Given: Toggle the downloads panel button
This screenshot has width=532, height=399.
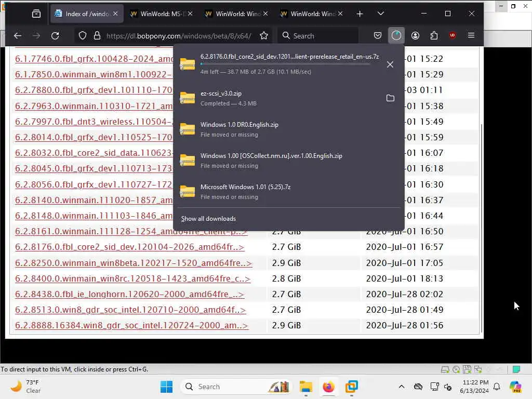Looking at the screenshot, I should pos(396,36).
